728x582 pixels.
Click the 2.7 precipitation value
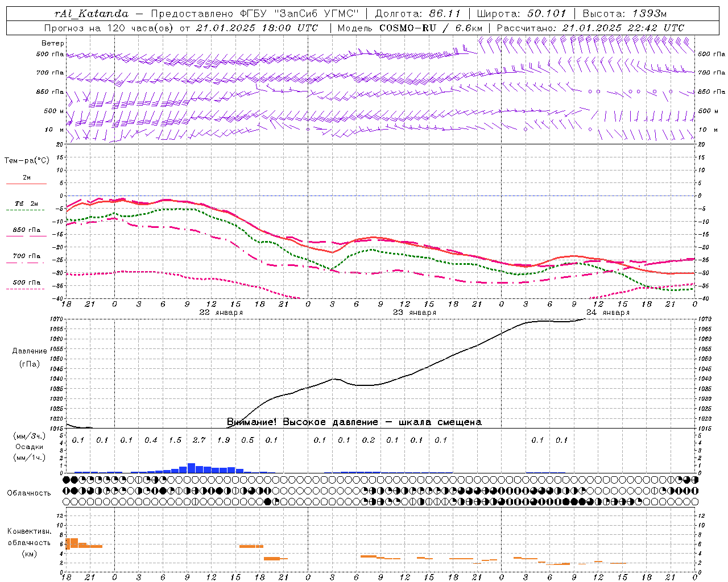[x=199, y=440]
